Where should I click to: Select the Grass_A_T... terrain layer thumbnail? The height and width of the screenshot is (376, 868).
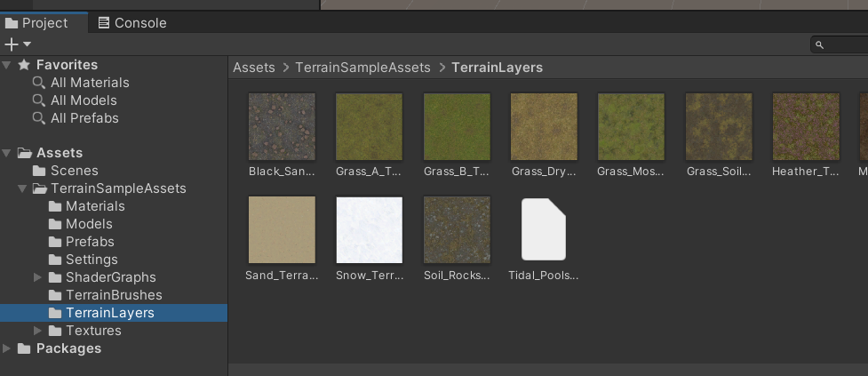click(x=370, y=126)
